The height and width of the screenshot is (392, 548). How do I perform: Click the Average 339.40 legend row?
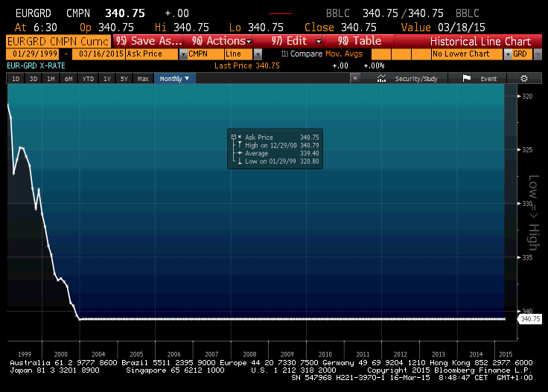(275, 153)
